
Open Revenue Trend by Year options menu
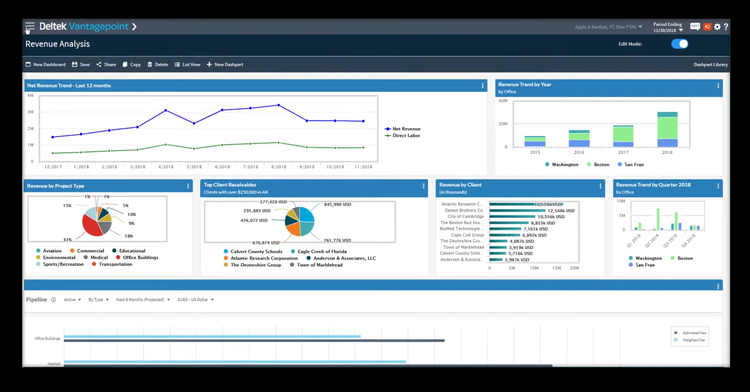718,86
